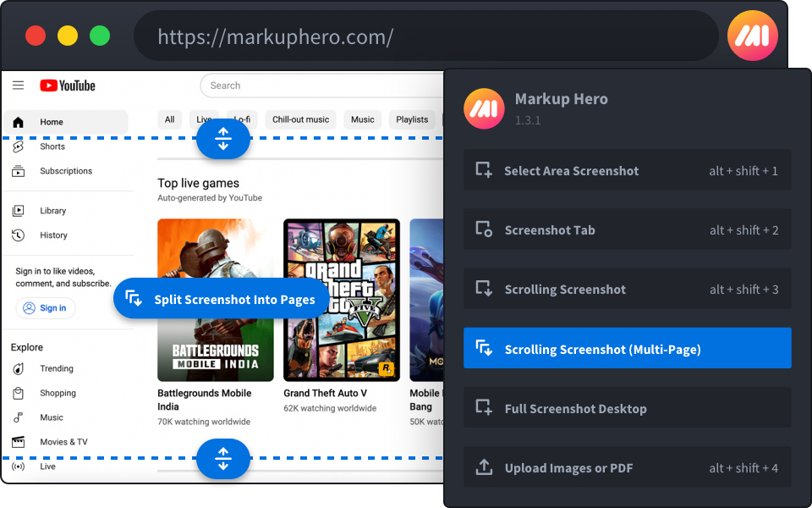The height and width of the screenshot is (508, 812).
Task: Click the Select Area Screenshot icon
Action: (484, 170)
